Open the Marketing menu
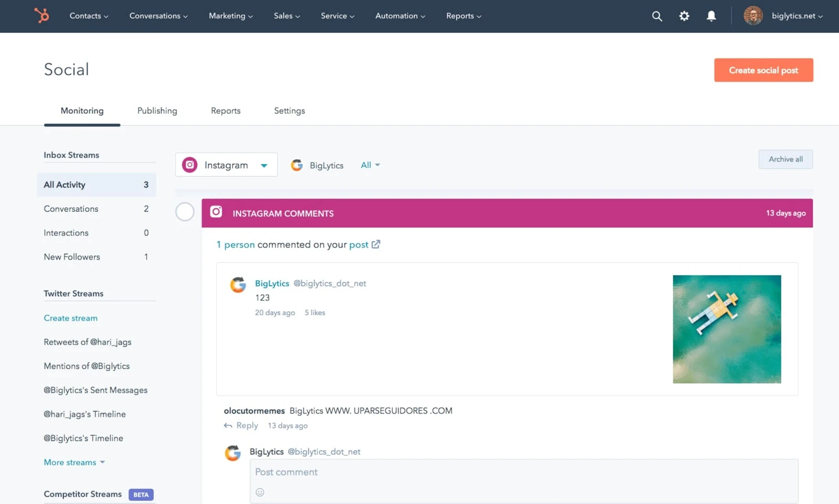This screenshot has width=839, height=504. click(x=231, y=16)
